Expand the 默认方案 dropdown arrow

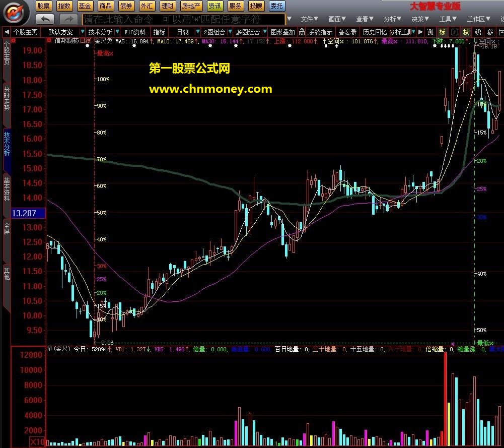tap(82, 32)
